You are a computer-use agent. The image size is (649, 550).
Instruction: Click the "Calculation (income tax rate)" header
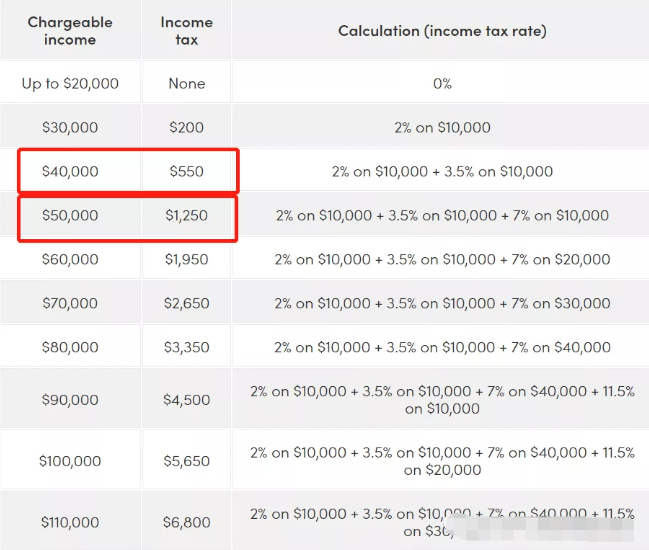pos(442,31)
